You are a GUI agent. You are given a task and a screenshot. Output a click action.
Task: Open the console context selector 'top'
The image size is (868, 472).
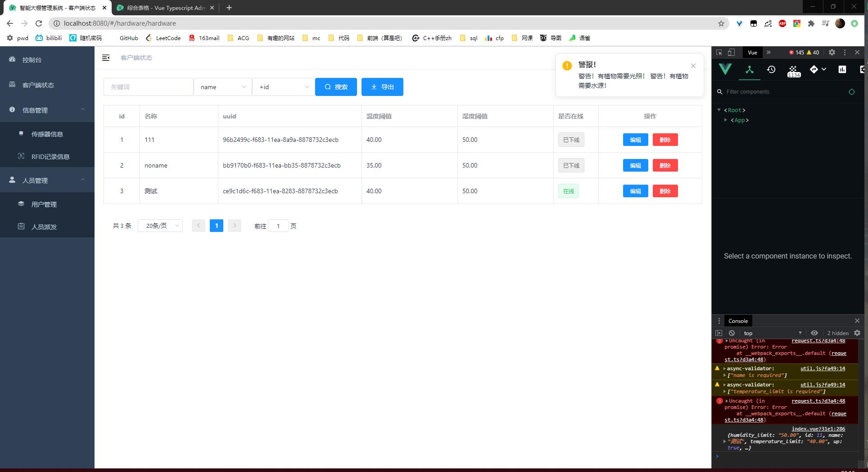coord(773,333)
